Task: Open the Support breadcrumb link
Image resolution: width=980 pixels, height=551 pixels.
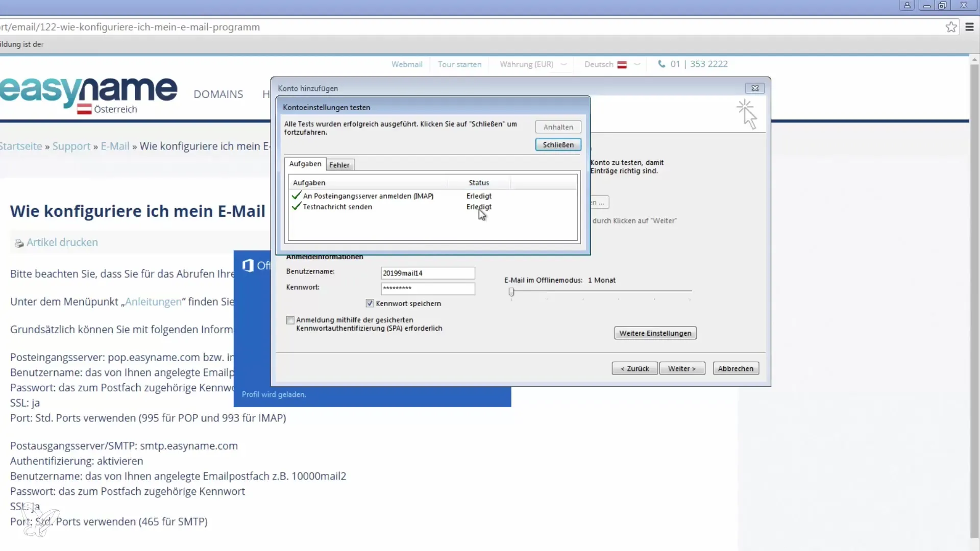Action: [71, 146]
